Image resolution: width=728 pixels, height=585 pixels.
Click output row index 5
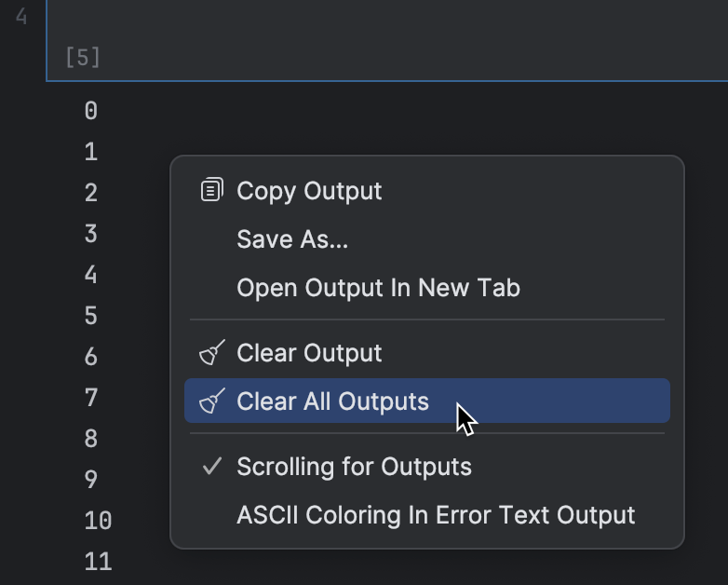[91, 316]
